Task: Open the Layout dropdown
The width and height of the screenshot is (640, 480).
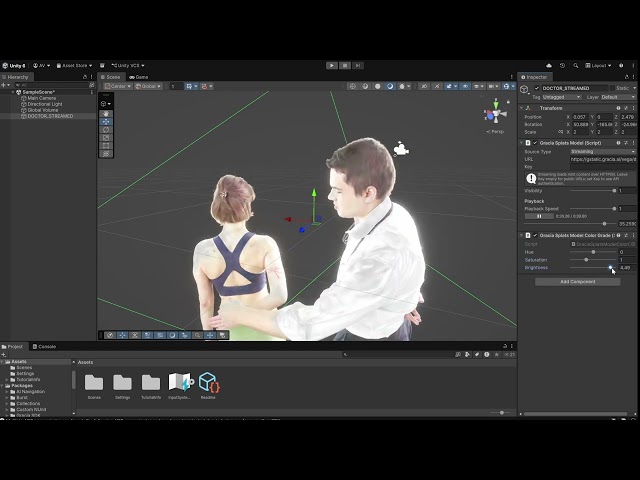Action: [598, 65]
